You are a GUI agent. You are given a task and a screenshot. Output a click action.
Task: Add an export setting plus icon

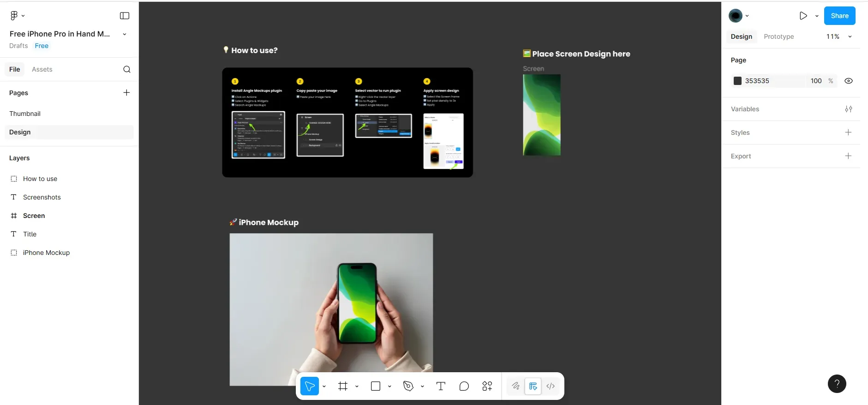click(x=848, y=156)
